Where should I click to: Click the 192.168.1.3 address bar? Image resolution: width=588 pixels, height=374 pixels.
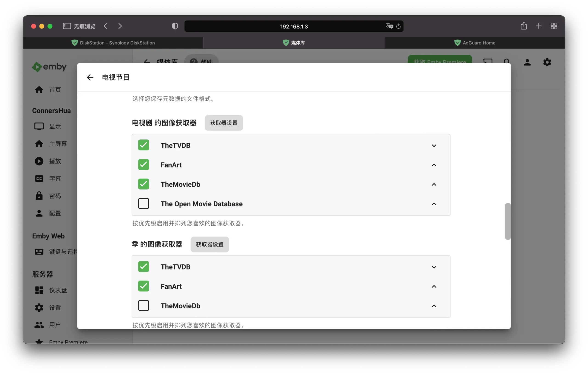(294, 26)
